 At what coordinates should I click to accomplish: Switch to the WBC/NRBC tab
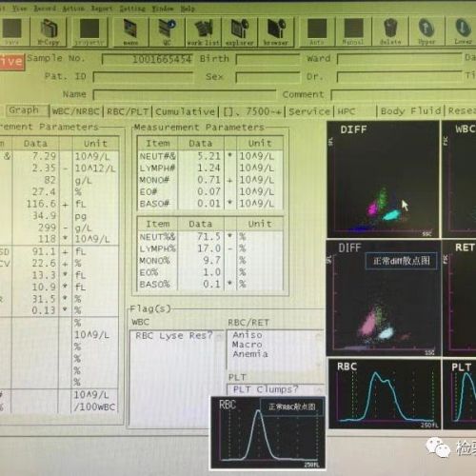[x=76, y=111]
